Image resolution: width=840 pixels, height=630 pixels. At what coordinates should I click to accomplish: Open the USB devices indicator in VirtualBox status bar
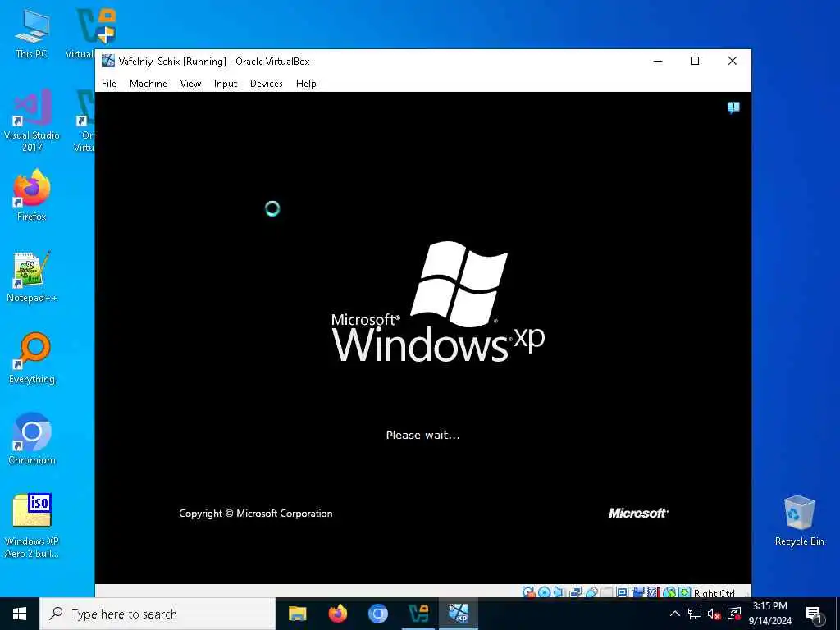(x=592, y=592)
